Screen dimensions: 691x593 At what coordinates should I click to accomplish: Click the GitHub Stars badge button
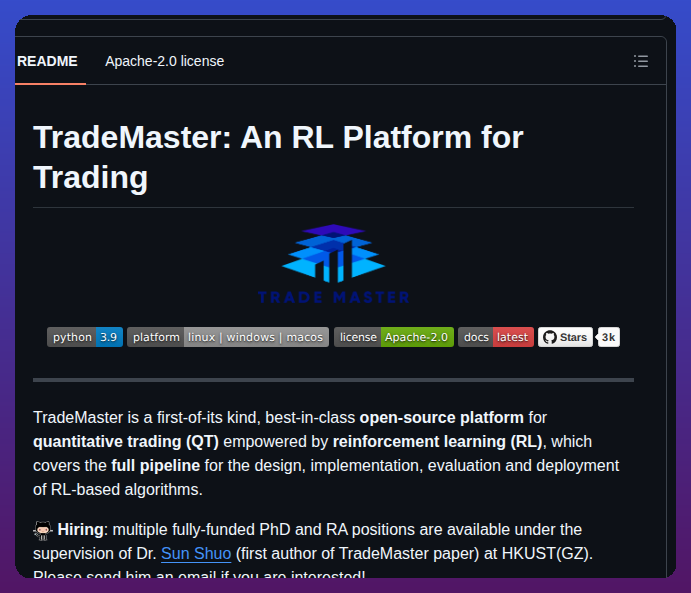coord(565,337)
